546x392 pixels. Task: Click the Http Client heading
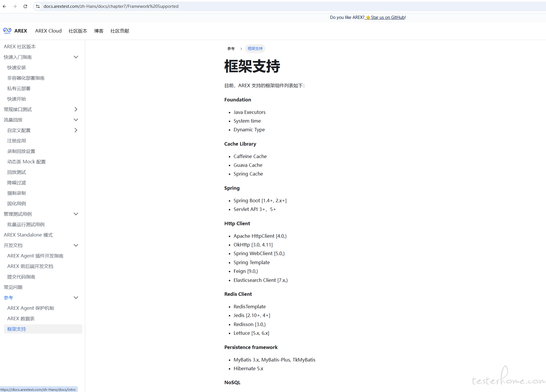(237, 223)
